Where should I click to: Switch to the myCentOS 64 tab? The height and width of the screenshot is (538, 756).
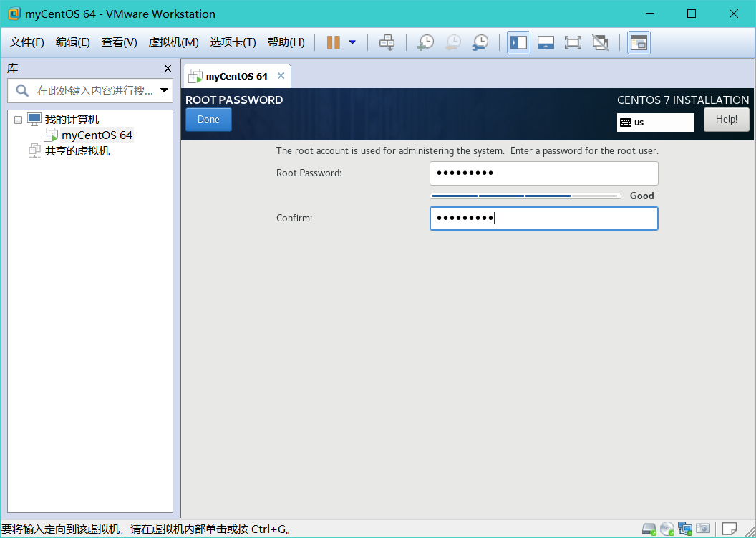click(236, 76)
